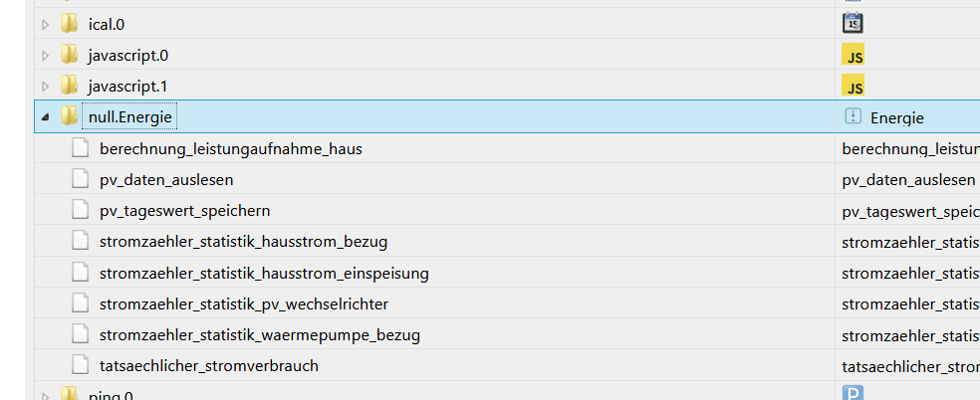Click the ical.0 calendar adapter icon
Viewport: 980px width, 400px height.
pyautogui.click(x=853, y=23)
